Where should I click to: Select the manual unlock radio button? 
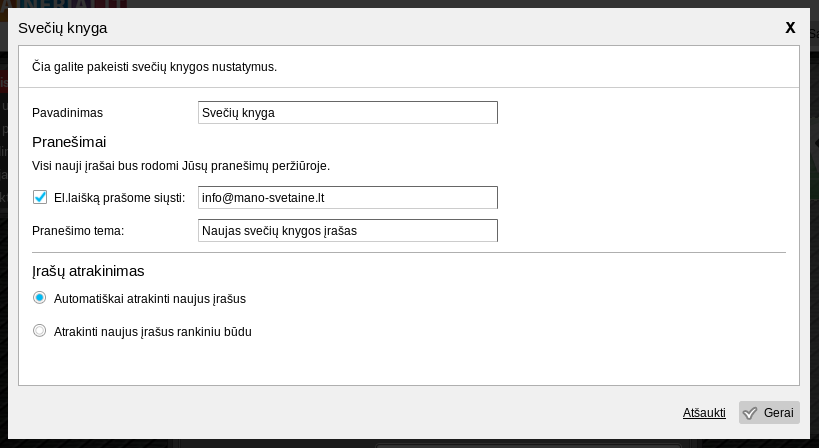pos(40,331)
